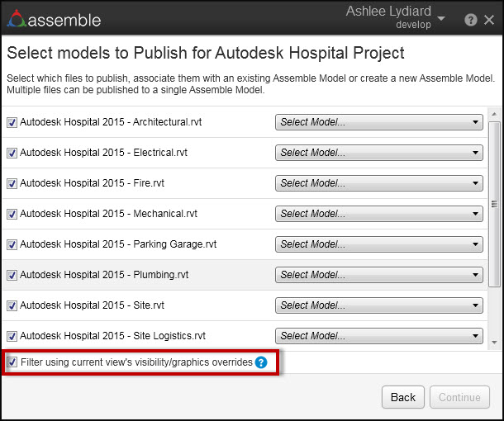This screenshot has height=421, width=504.
Task: Uncheck Autodesk Hospital 2015 - Architectural.rvt
Action: 12,122
